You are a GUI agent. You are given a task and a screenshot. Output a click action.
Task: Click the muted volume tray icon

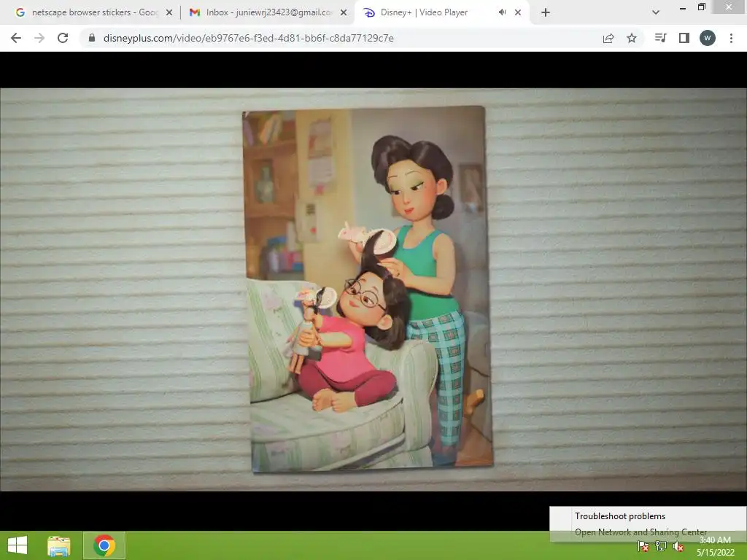[678, 547]
